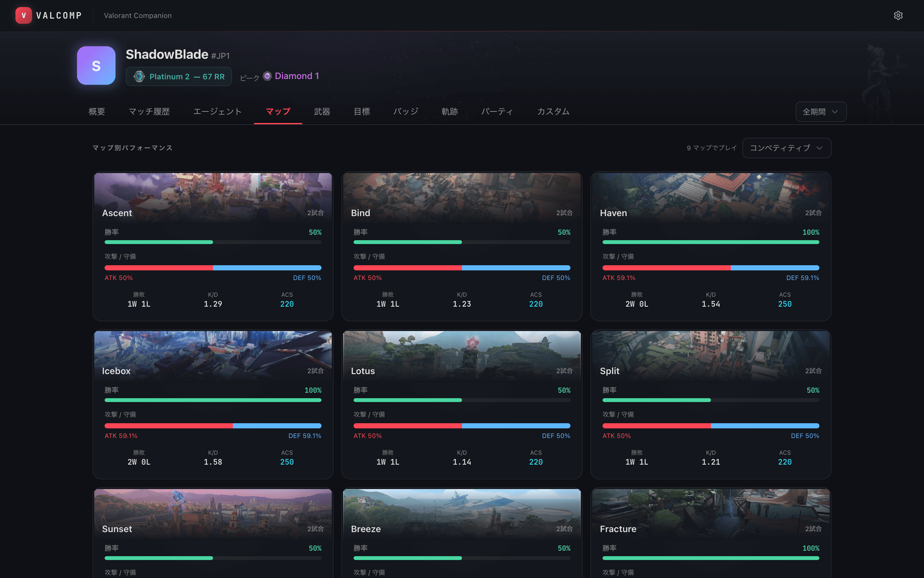
Task: Click the ShadowBlade player name
Action: point(167,54)
